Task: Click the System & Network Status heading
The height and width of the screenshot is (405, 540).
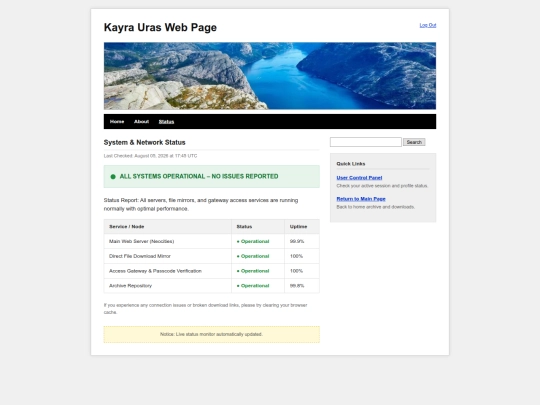Action: [x=144, y=142]
